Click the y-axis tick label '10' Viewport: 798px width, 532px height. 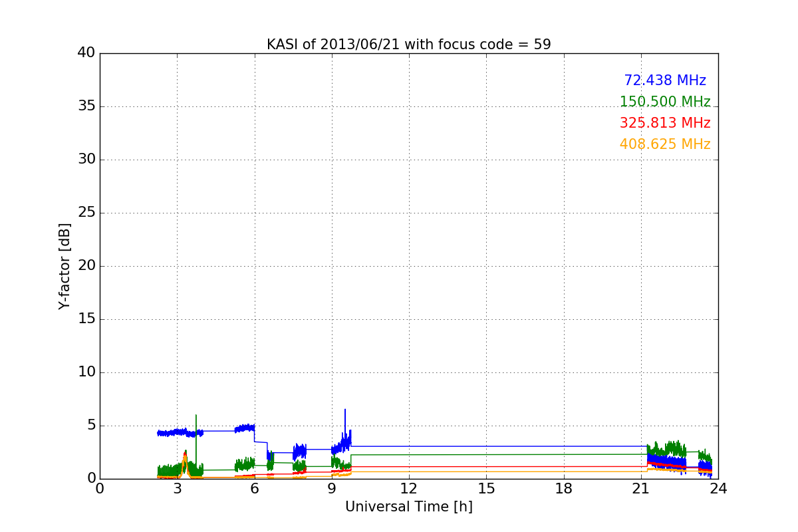coord(86,372)
